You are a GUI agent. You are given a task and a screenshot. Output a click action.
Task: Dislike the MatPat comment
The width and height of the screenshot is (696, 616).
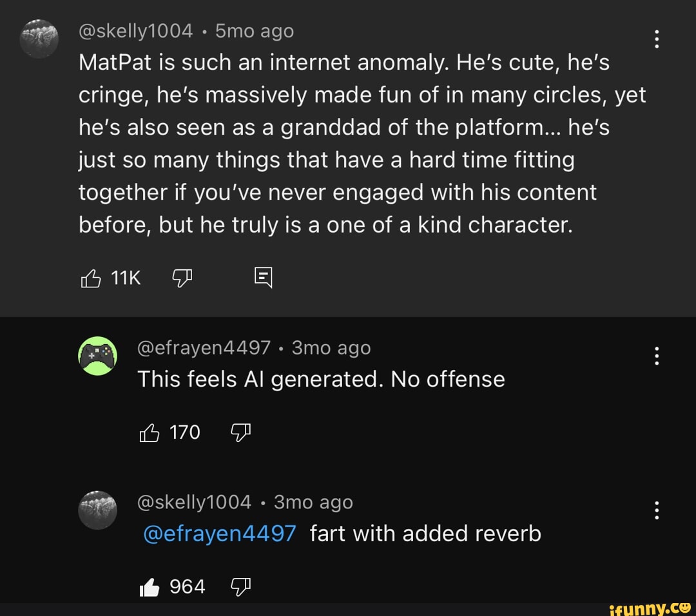182,277
